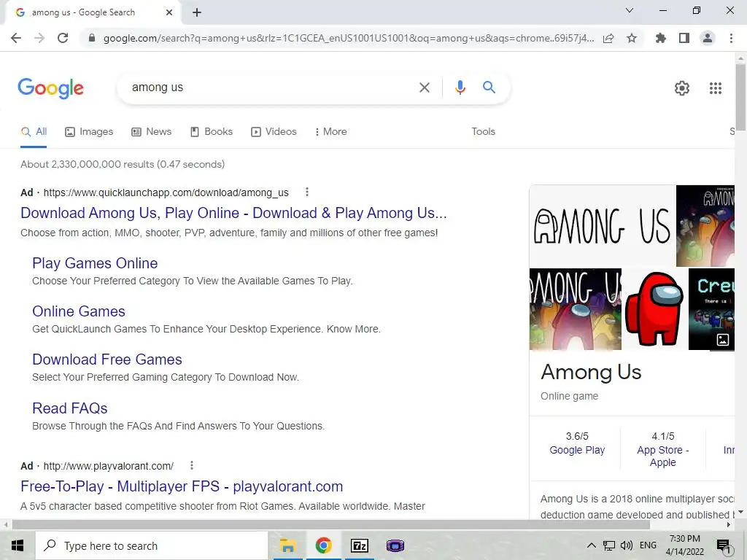
Task: Open the volume speaker tray icon
Action: click(627, 545)
